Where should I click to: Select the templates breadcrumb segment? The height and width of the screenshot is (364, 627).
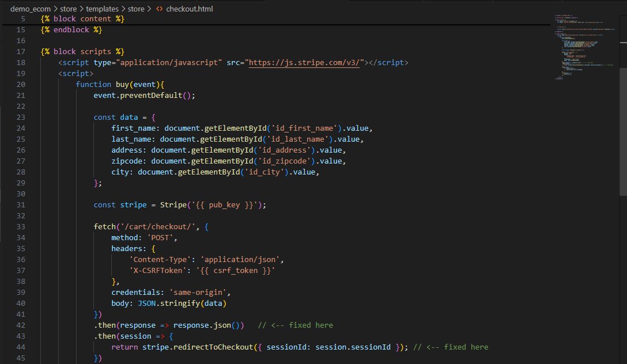click(x=102, y=9)
